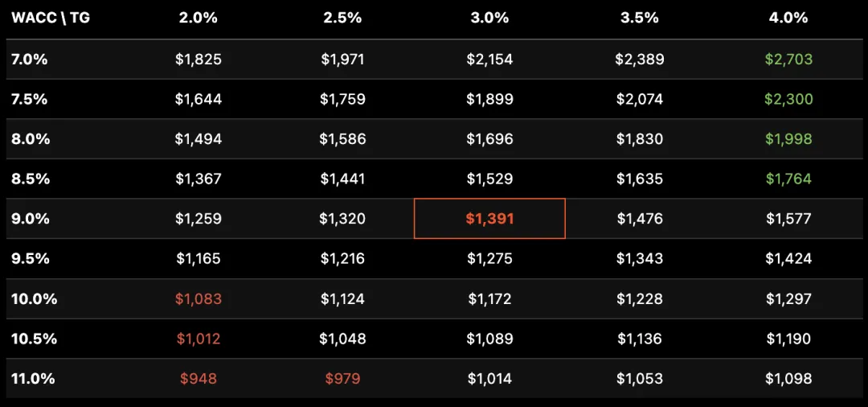
Task: Click the $1,825 value cell
Action: coord(199,59)
